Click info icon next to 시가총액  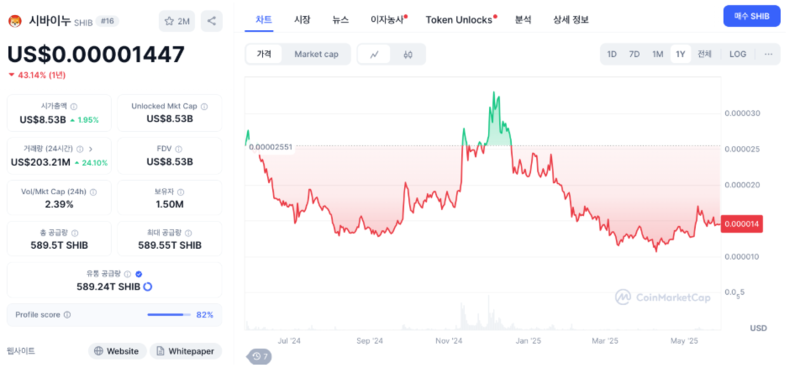[x=73, y=107]
